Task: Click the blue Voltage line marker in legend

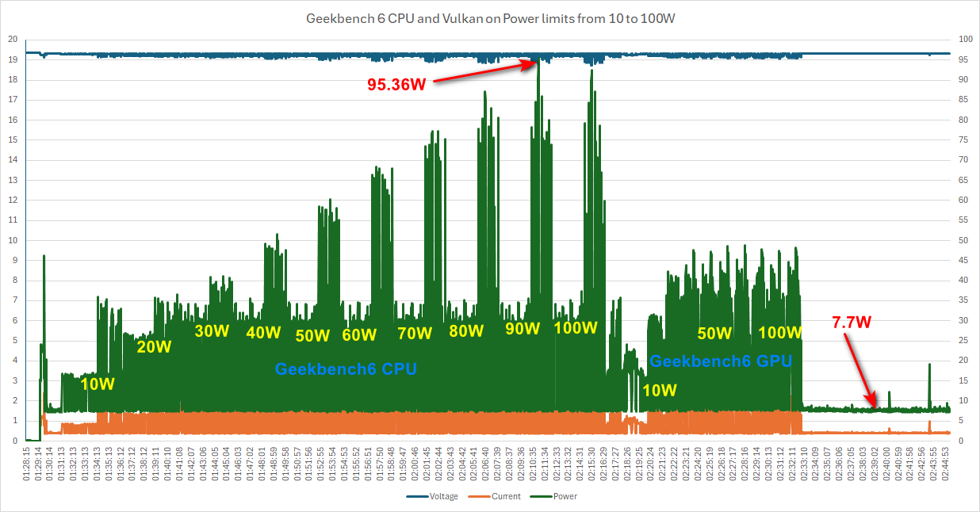Action: pyautogui.click(x=417, y=497)
